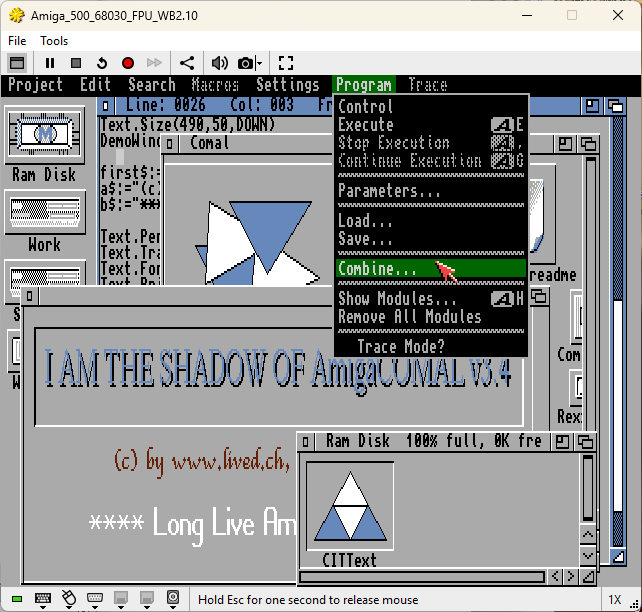Viewport: 642px width, 612px height.
Task: Start recording with the red circle button
Action: tap(128, 63)
